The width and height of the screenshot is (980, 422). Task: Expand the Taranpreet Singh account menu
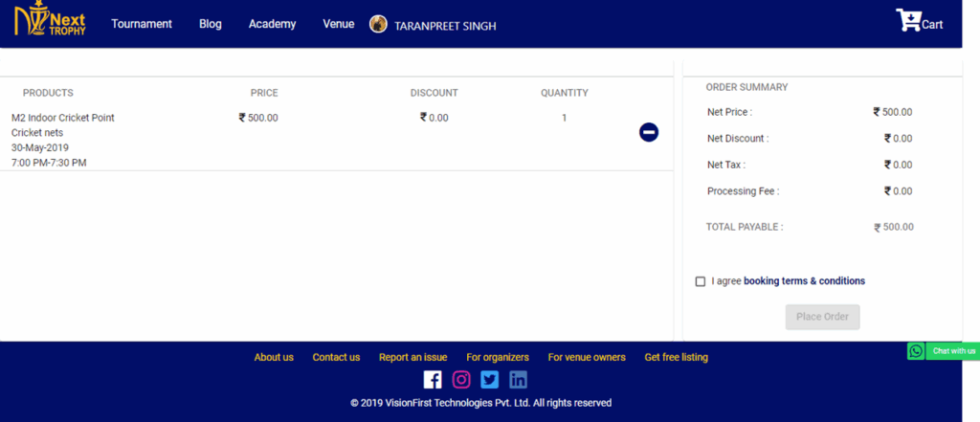445,26
